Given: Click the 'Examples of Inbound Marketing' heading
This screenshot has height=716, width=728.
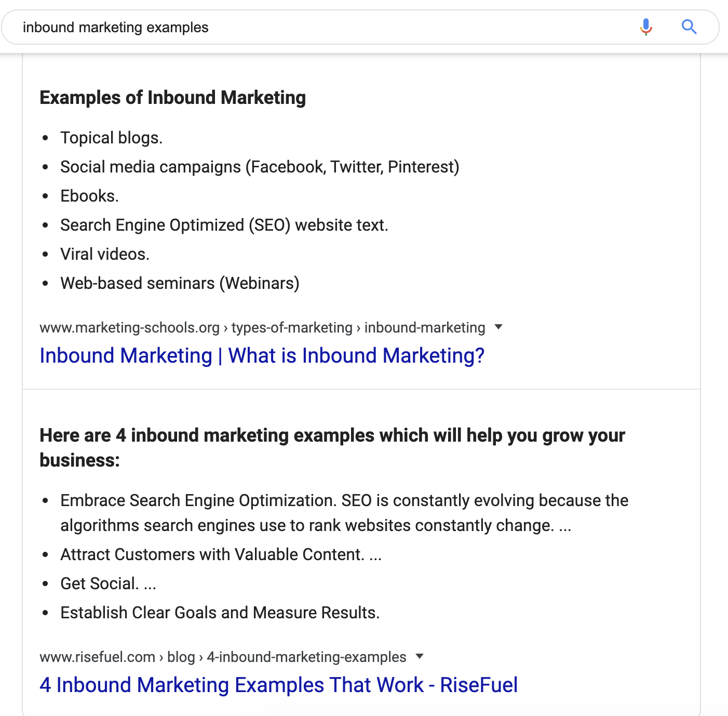Looking at the screenshot, I should click(172, 98).
